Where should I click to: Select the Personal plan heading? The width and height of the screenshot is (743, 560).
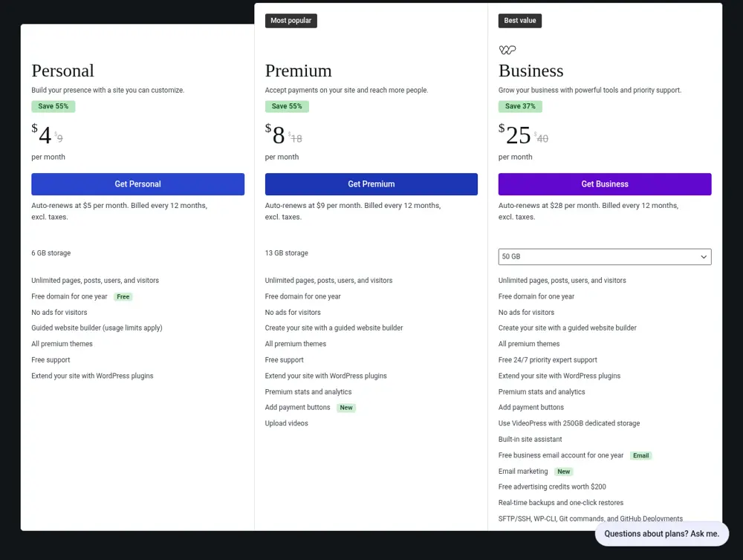coord(62,71)
